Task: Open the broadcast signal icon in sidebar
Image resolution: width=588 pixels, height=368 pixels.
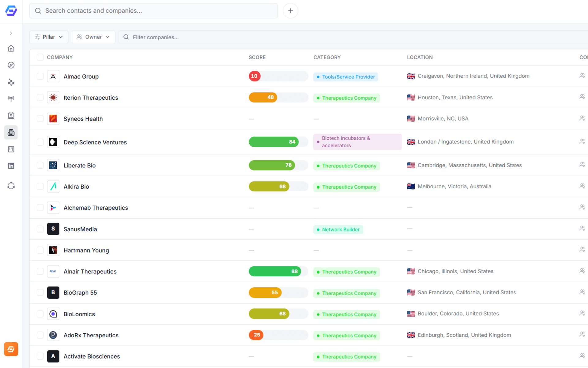Action: (x=11, y=99)
